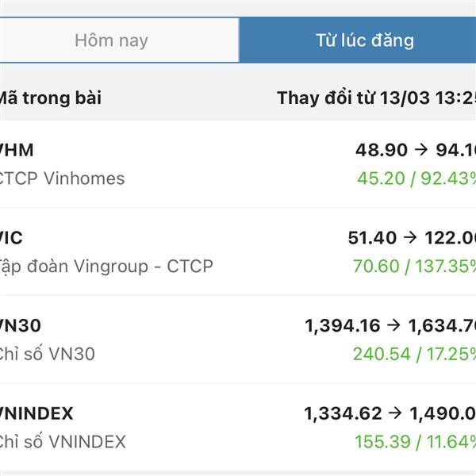
Task: Click the CTCP Vinhomes company name
Action: point(62,178)
